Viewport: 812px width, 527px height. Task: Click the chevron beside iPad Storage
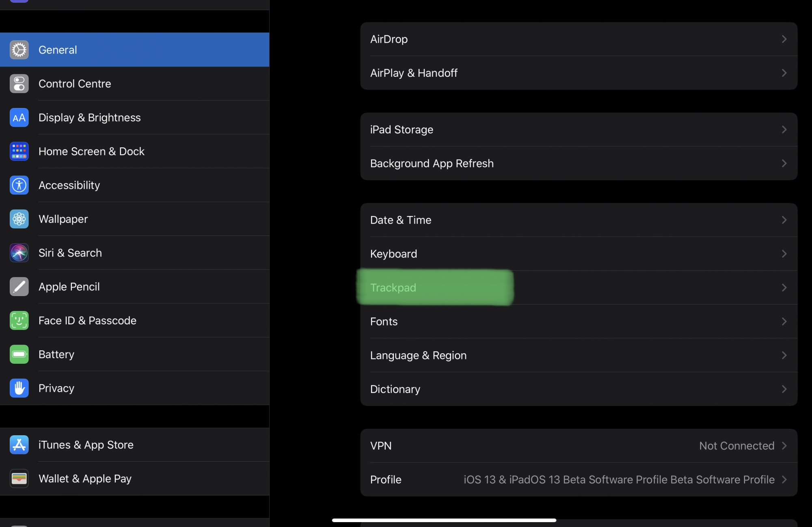(x=784, y=130)
